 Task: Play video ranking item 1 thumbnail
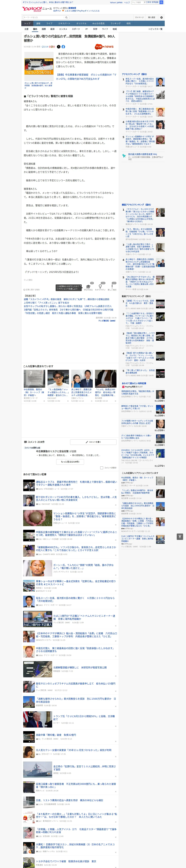tap(160, 304)
